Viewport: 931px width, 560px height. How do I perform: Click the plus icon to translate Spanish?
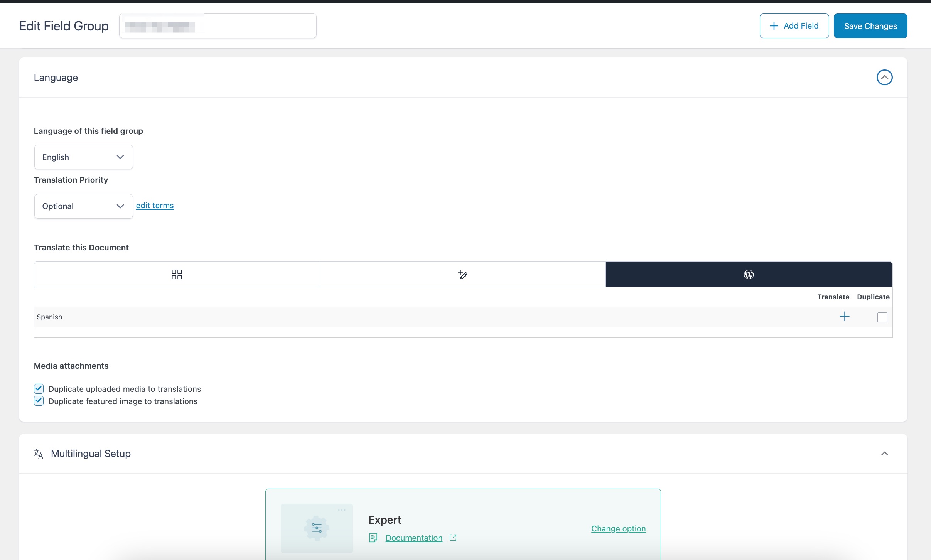(x=844, y=317)
